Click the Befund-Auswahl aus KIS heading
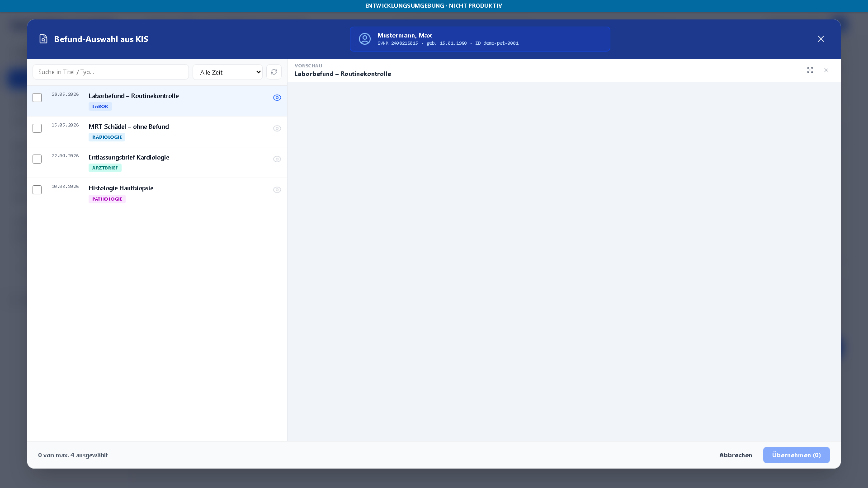The width and height of the screenshot is (868, 488). (101, 39)
